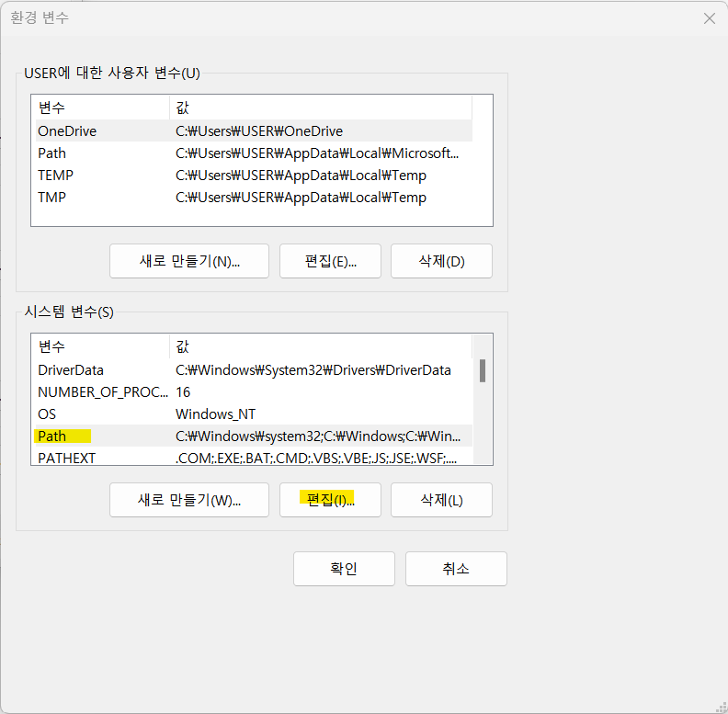Select the OneDrive user variable

254,130
